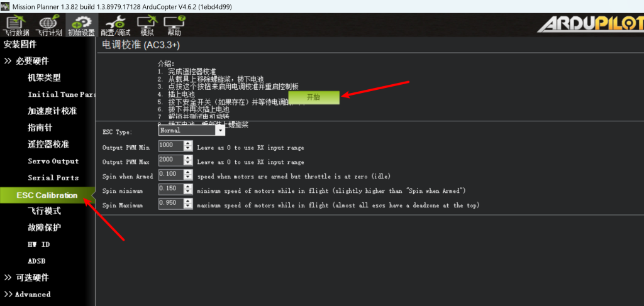644x306 pixels.
Task: Click the Mission Planner title bar icon
Action: pos(5,6)
